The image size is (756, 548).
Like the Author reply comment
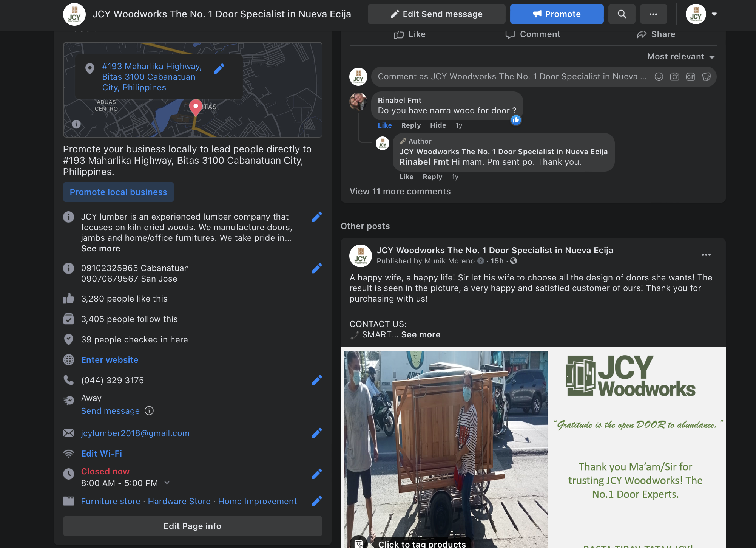click(406, 177)
